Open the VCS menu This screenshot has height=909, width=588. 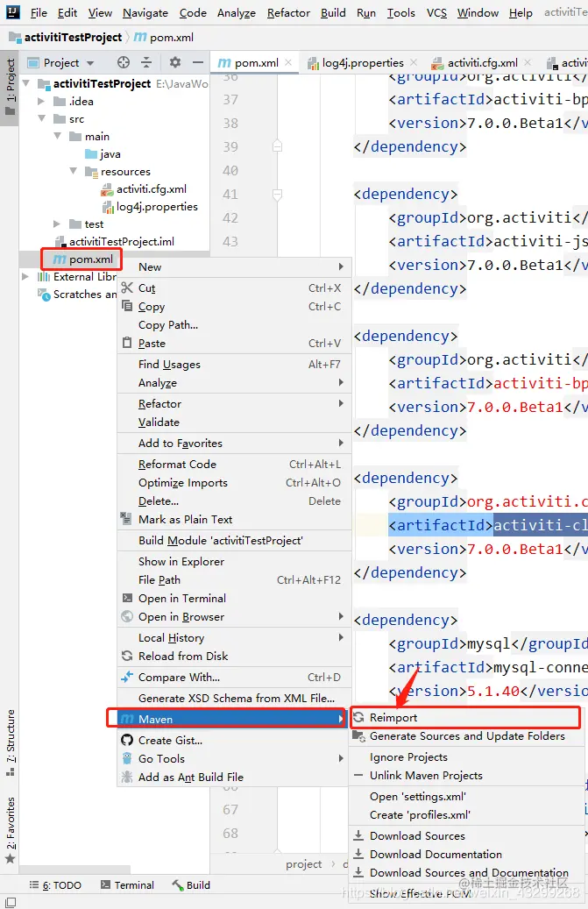[x=436, y=12]
